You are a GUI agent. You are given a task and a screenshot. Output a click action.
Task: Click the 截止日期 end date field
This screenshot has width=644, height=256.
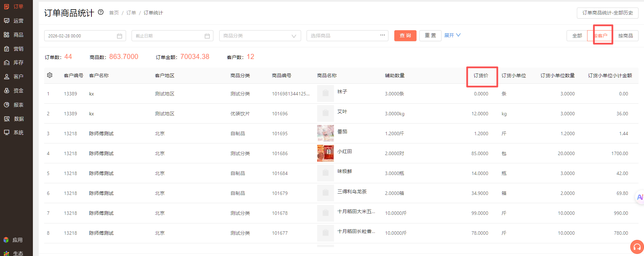[172, 36]
